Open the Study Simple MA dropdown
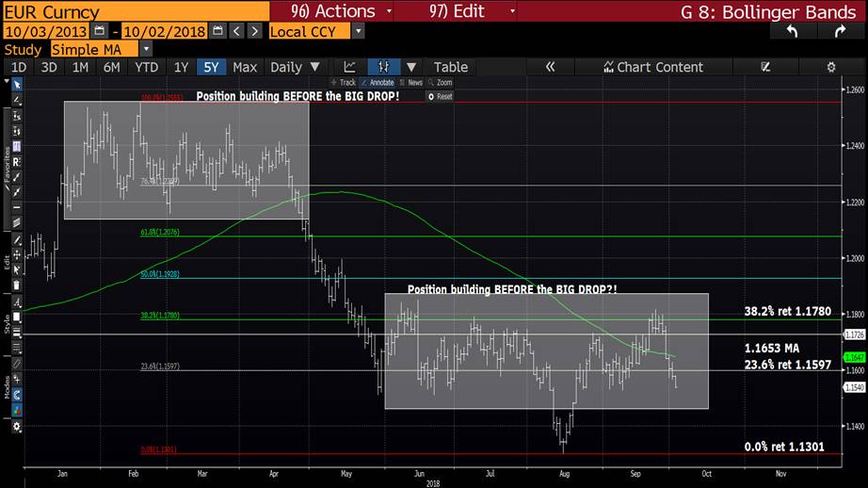 [146, 48]
